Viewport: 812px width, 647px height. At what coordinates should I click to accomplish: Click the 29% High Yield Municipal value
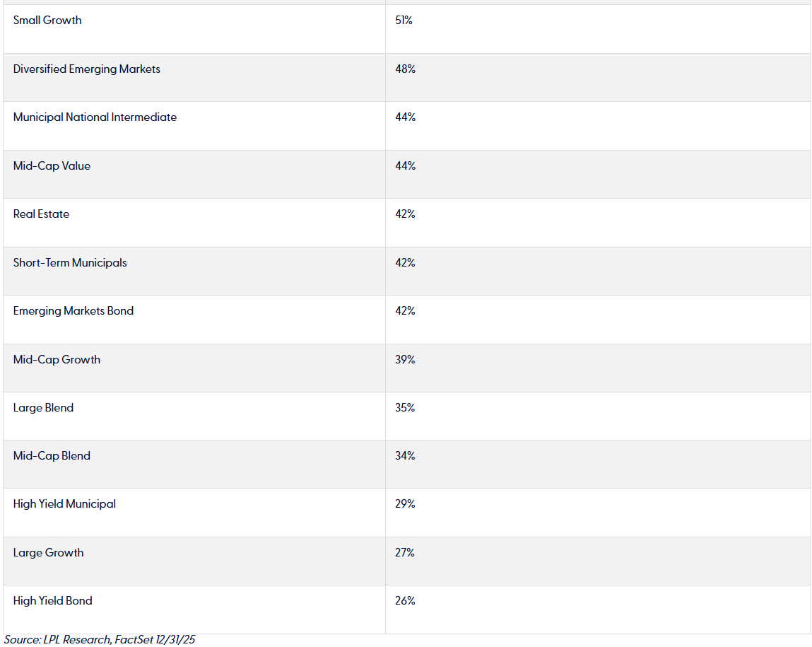coord(405,504)
